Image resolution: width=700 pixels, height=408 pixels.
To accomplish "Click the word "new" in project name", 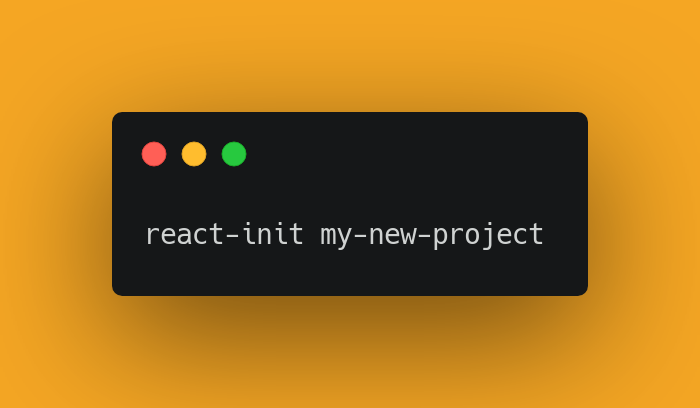I will [x=392, y=235].
